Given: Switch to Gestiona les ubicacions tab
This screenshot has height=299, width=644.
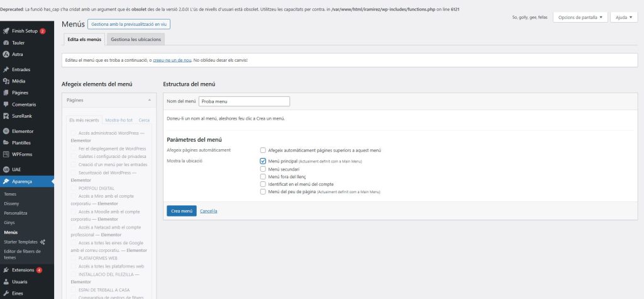Looking at the screenshot, I should pyautogui.click(x=136, y=39).
